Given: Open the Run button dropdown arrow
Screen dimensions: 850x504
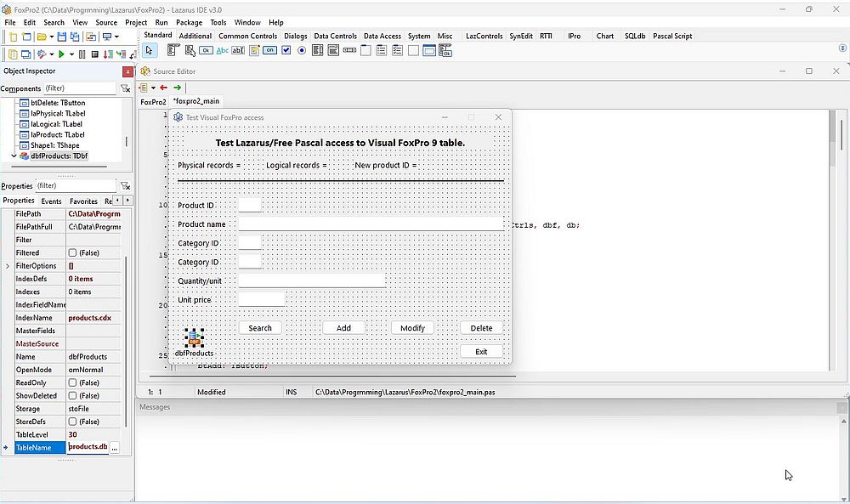Looking at the screenshot, I should coord(71,54).
